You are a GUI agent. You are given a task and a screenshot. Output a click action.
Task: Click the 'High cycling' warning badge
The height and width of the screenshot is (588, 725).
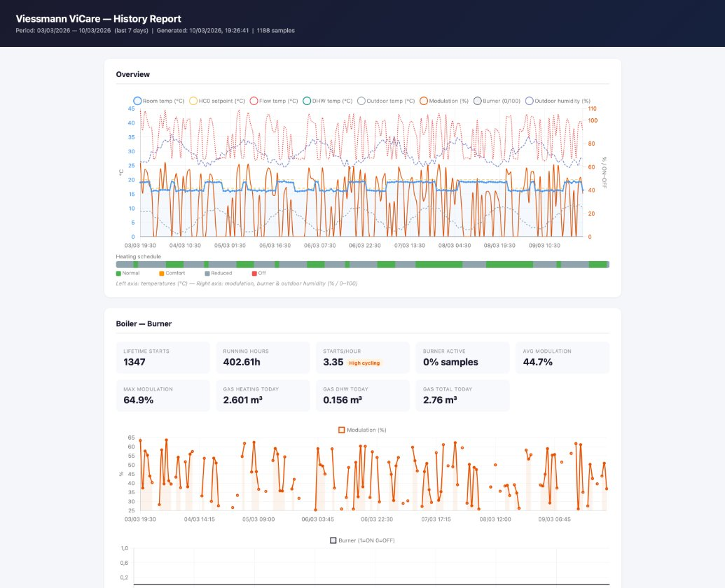(x=364, y=363)
